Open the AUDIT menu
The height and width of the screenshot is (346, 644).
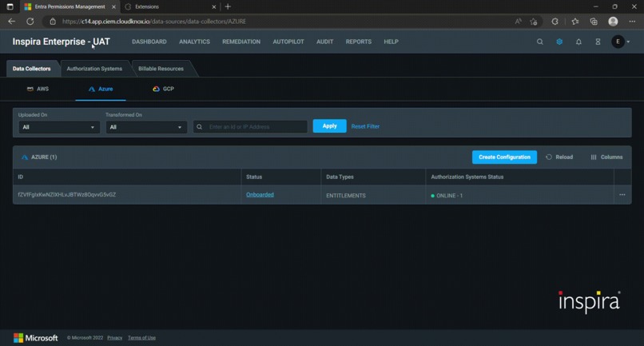pos(325,42)
